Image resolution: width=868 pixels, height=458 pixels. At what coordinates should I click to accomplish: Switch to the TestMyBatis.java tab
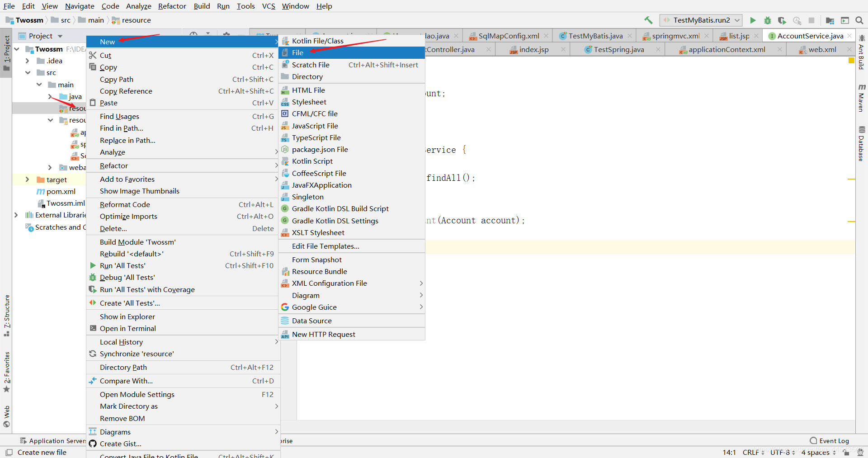click(x=595, y=36)
